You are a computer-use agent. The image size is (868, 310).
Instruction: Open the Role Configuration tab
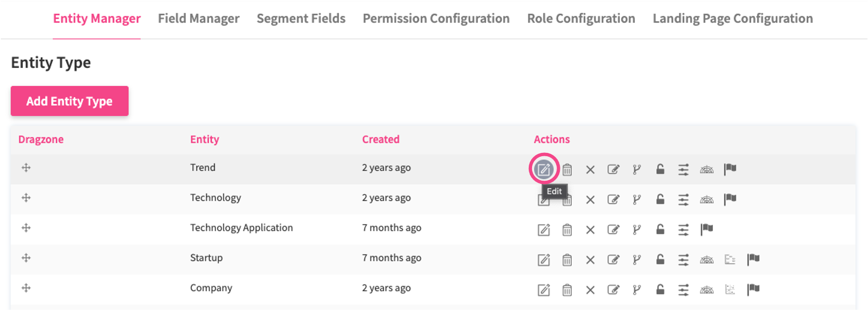coord(581,19)
